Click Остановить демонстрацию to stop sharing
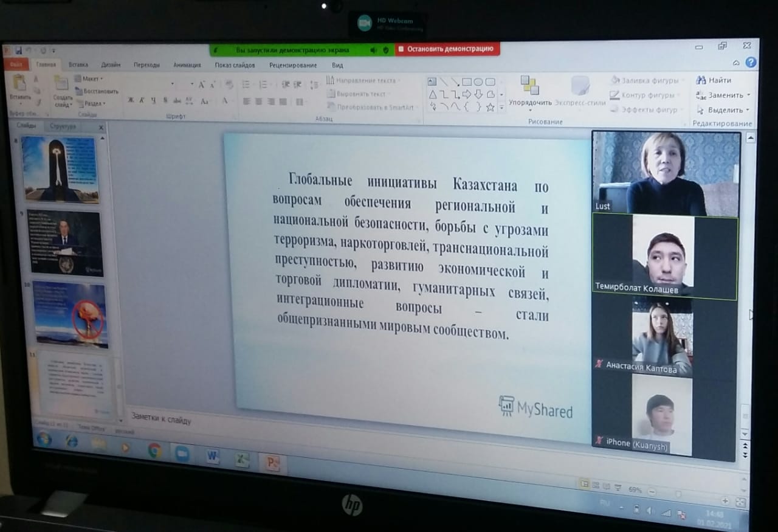 (x=448, y=49)
